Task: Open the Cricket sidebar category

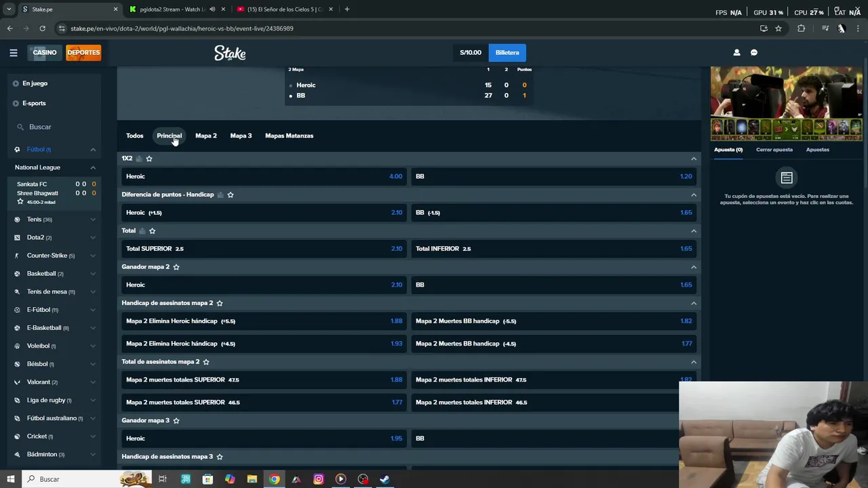Action: [x=54, y=436]
